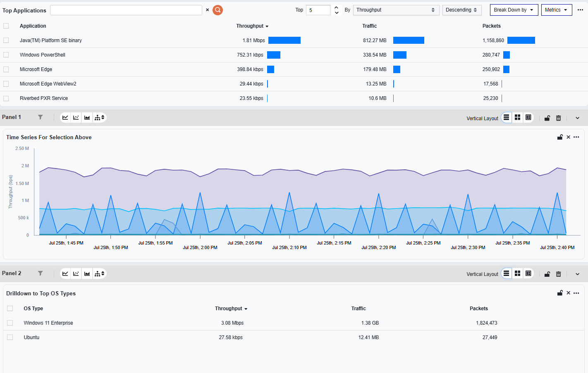Image resolution: width=588 pixels, height=373 pixels.
Task: Collapse Panel 1 using the chevron
Action: (x=577, y=118)
